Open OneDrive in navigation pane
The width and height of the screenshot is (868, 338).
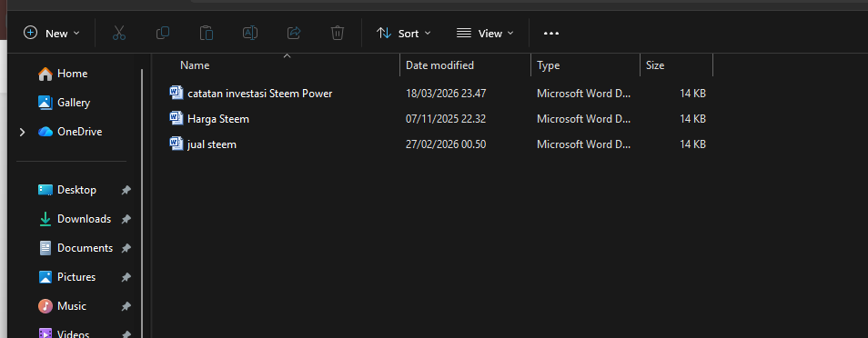tap(79, 132)
